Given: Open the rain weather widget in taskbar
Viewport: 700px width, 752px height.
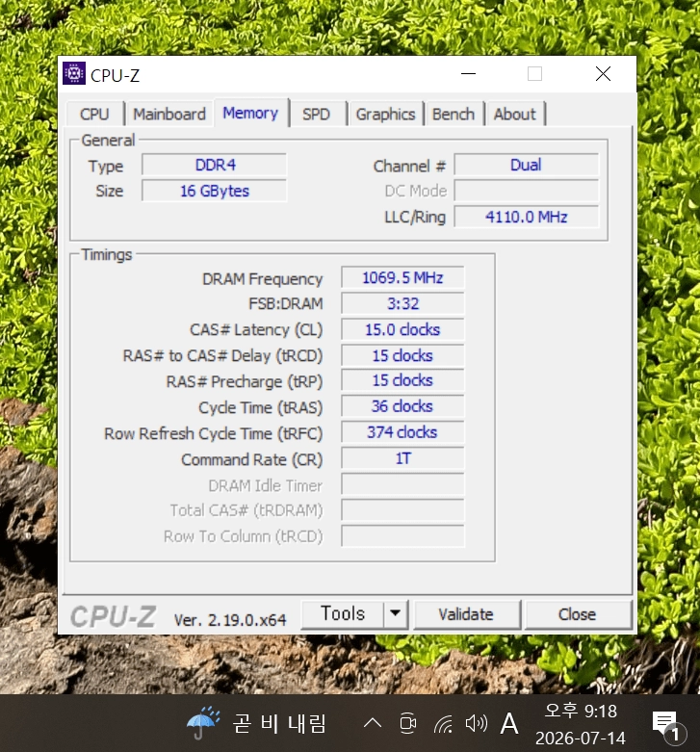Looking at the screenshot, I should (x=256, y=723).
